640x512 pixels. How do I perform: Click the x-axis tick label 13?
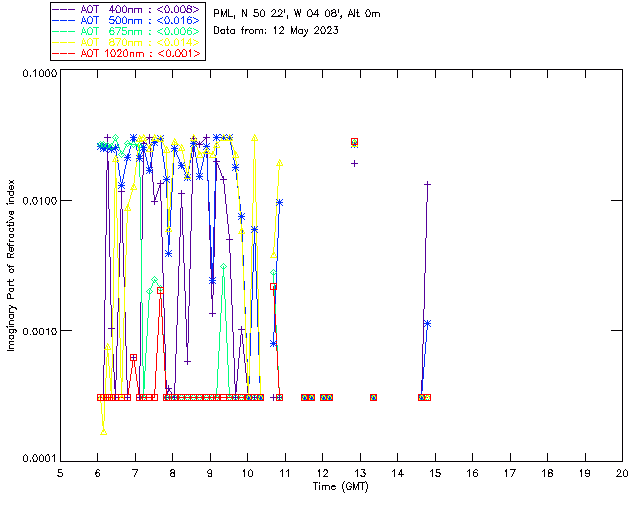click(360, 473)
